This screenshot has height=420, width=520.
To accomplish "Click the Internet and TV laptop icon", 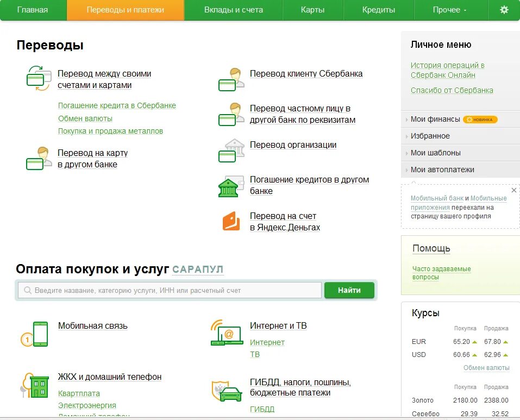I will [227, 333].
